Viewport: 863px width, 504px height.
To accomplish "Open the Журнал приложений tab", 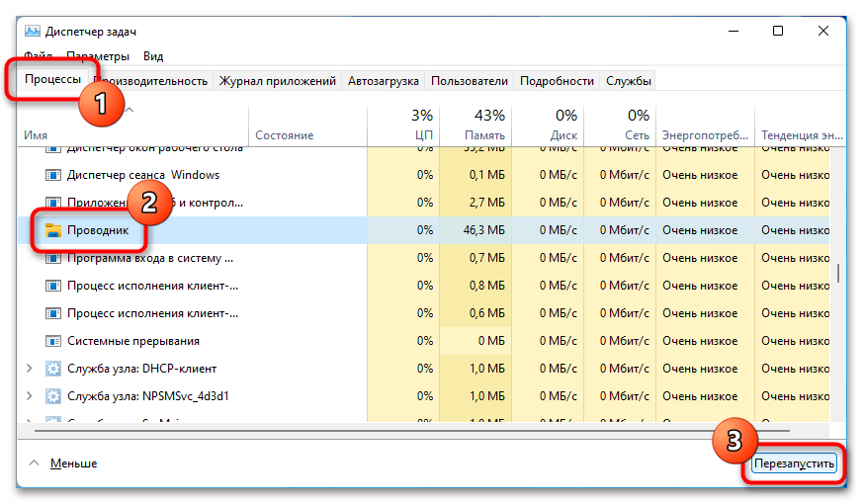I will 278,81.
